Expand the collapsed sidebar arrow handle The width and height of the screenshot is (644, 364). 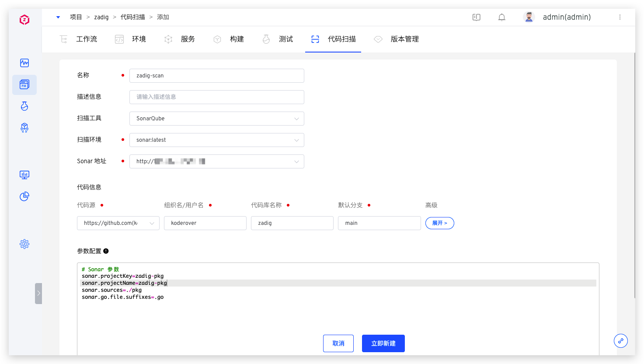point(38,293)
